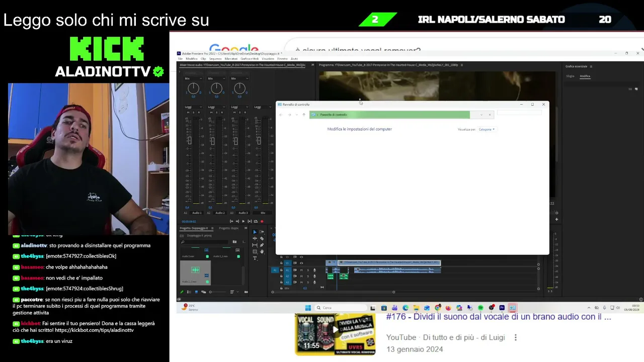The height and width of the screenshot is (362, 644).
Task: Open the YouTube result titled #176 Dividi il suono
Action: pos(499,317)
